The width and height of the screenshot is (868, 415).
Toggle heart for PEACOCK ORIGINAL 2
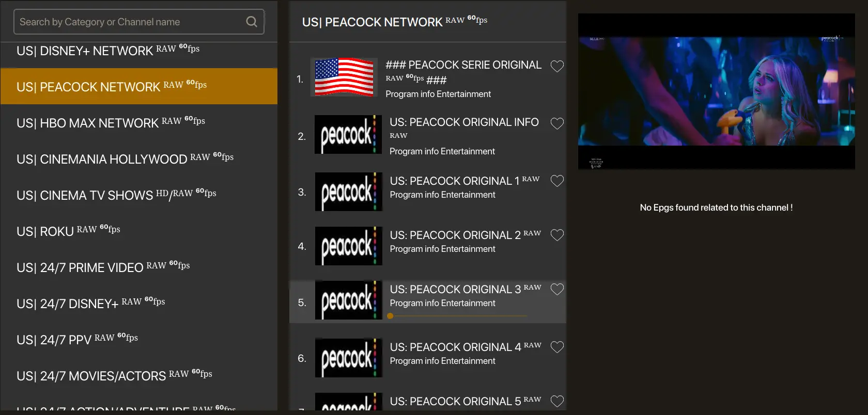(557, 235)
